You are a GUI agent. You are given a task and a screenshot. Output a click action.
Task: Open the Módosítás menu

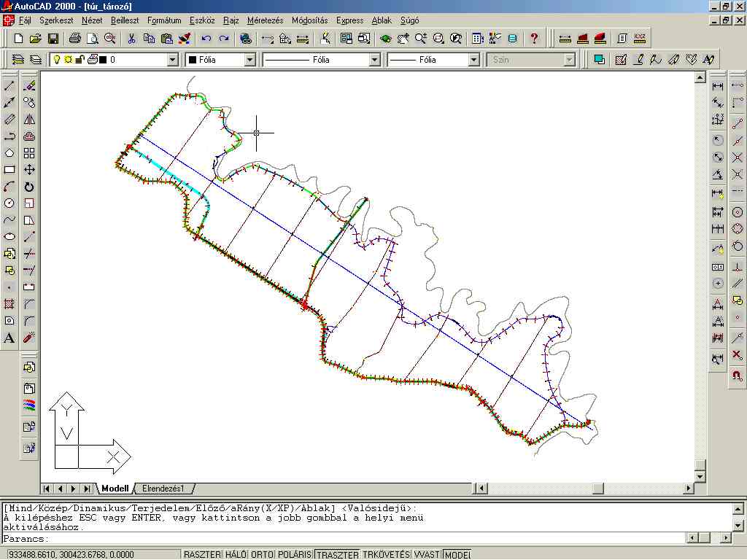click(x=309, y=20)
